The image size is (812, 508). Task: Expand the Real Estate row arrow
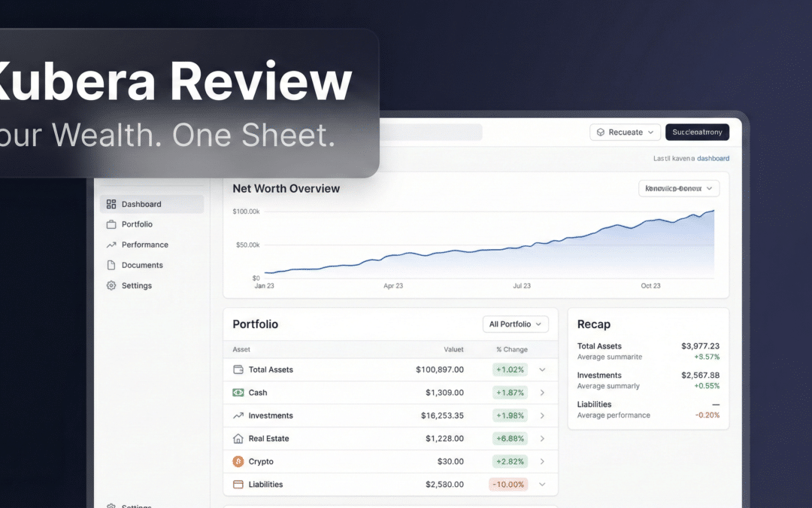(542, 439)
